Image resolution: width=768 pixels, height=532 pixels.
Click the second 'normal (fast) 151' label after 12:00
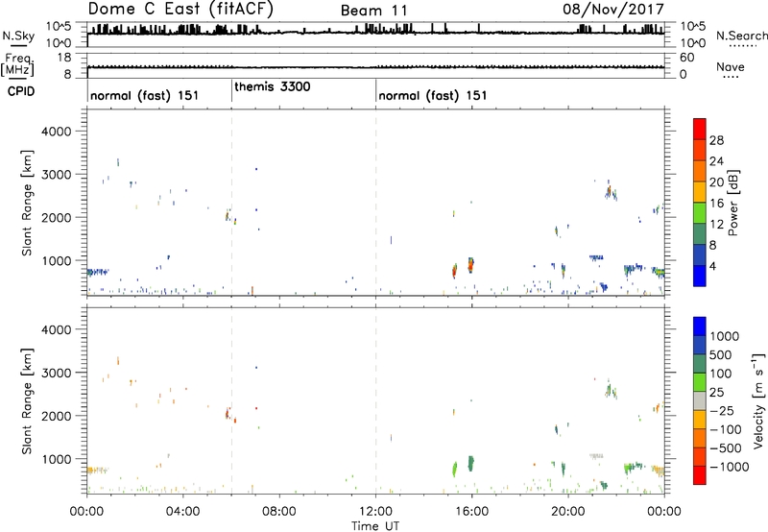click(433, 95)
